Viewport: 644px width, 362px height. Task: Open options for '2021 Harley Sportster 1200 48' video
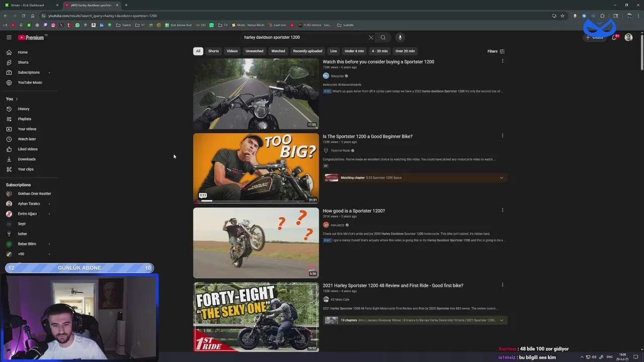click(x=502, y=285)
